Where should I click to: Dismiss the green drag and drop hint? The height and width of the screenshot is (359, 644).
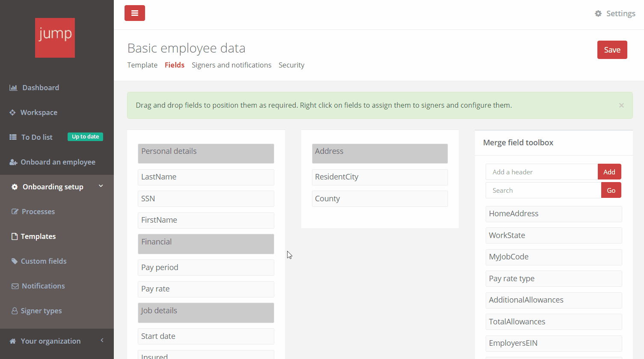click(x=621, y=105)
